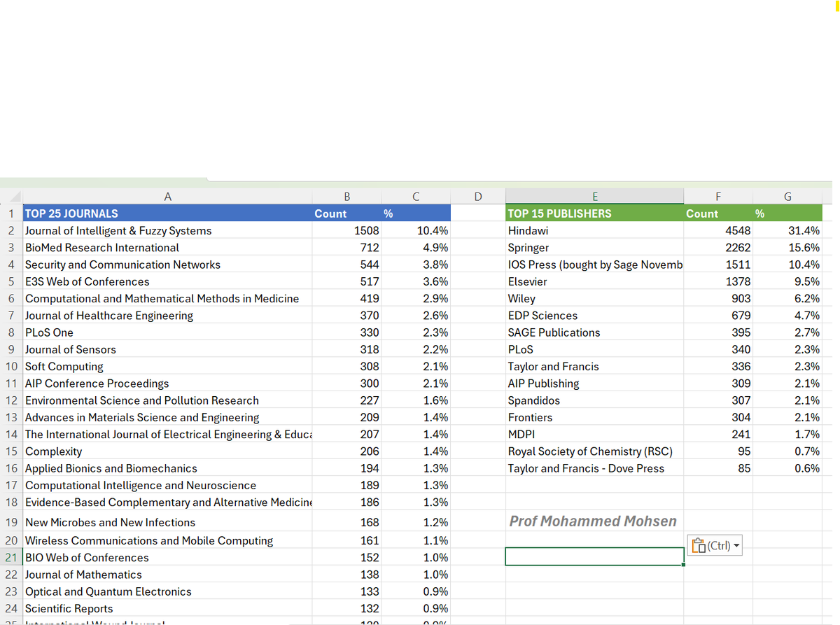
Task: Click the Springer count 2262
Action: coord(718,247)
